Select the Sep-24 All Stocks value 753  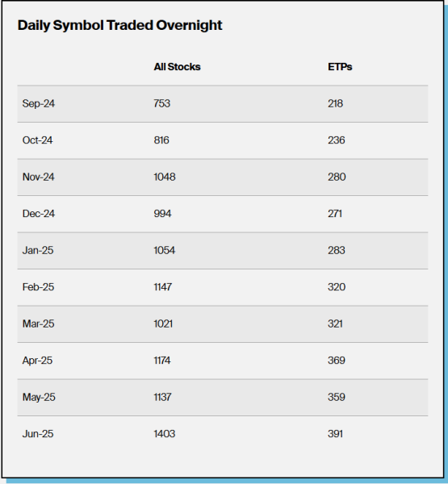point(162,103)
